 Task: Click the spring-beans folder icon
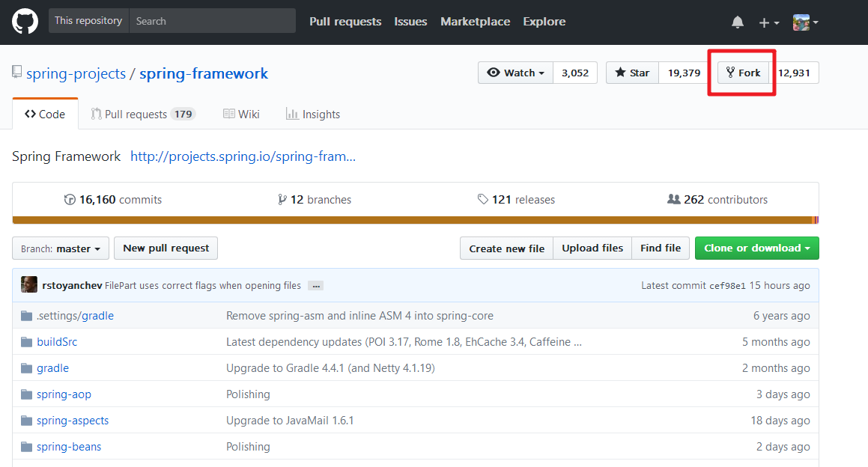pyautogui.click(x=26, y=447)
